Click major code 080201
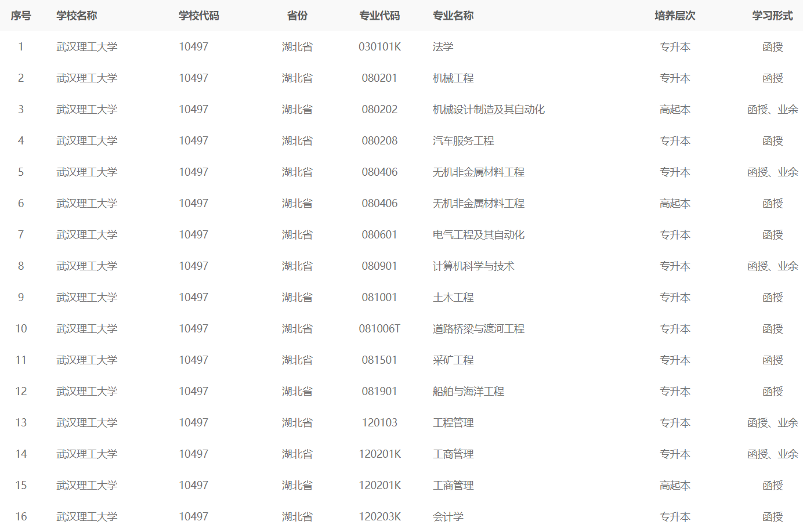 point(379,78)
